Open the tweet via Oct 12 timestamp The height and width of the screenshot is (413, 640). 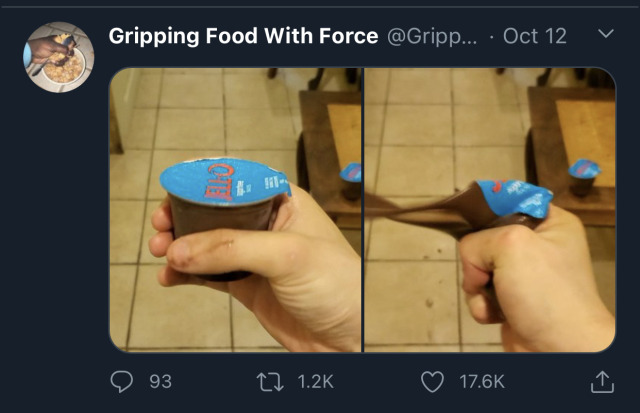[535, 36]
